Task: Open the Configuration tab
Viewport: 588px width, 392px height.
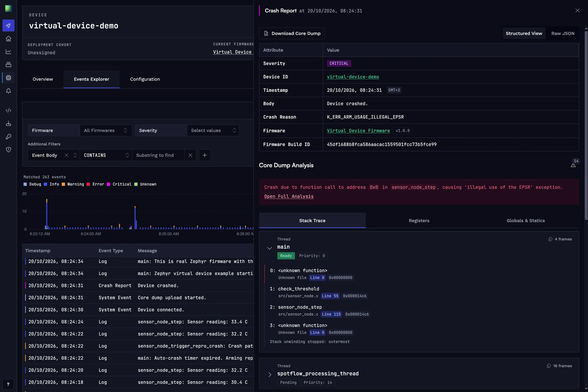Action: (x=145, y=79)
